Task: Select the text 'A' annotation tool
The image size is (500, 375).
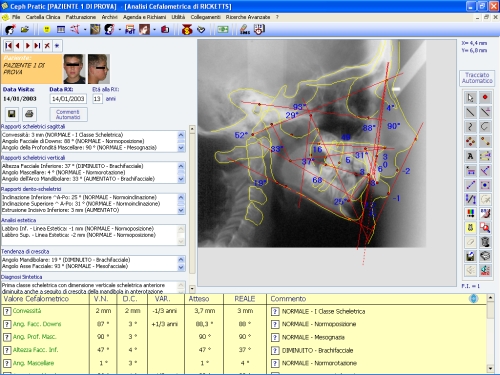Action: 470,156
